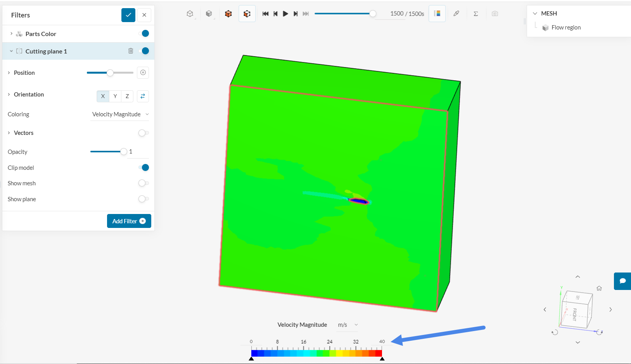Screen dimensions: 631x364
Task: Open the Velocity Magnitude coloring dropdown
Action: 120,114
